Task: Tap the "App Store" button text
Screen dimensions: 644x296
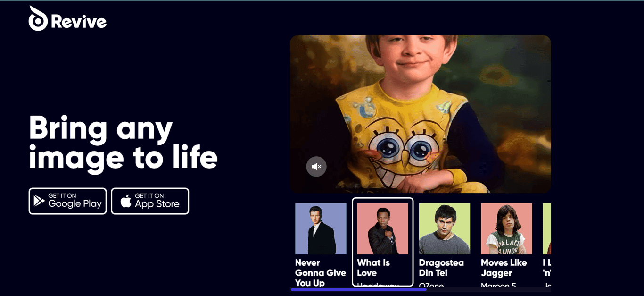Action: pyautogui.click(x=157, y=204)
